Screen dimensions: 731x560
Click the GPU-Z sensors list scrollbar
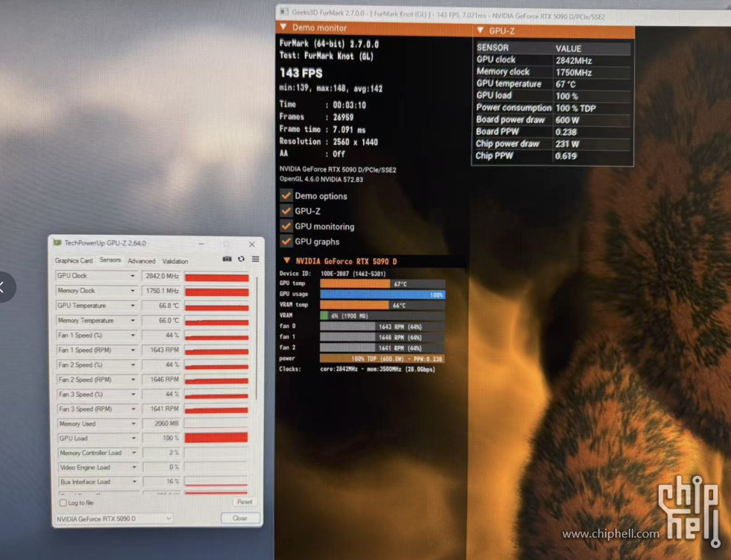[256, 338]
